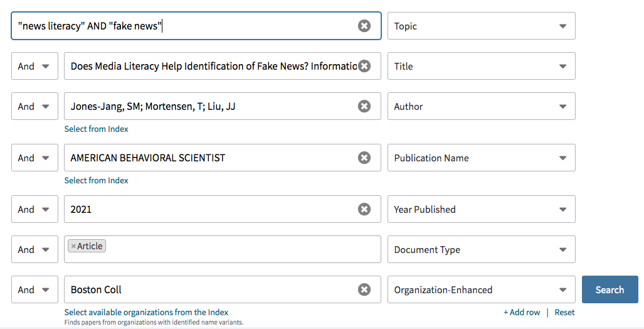Clear the Year Published value 2021
644x329 pixels.
(364, 209)
